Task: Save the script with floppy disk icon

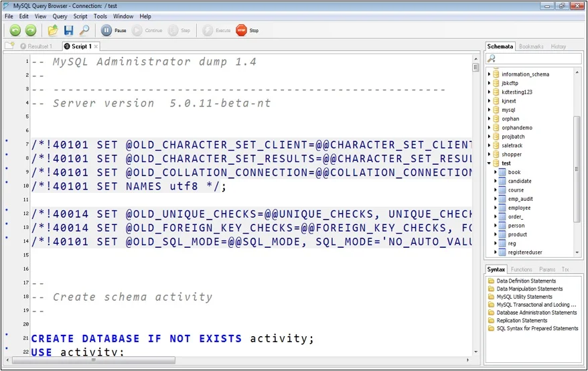Action: click(68, 30)
